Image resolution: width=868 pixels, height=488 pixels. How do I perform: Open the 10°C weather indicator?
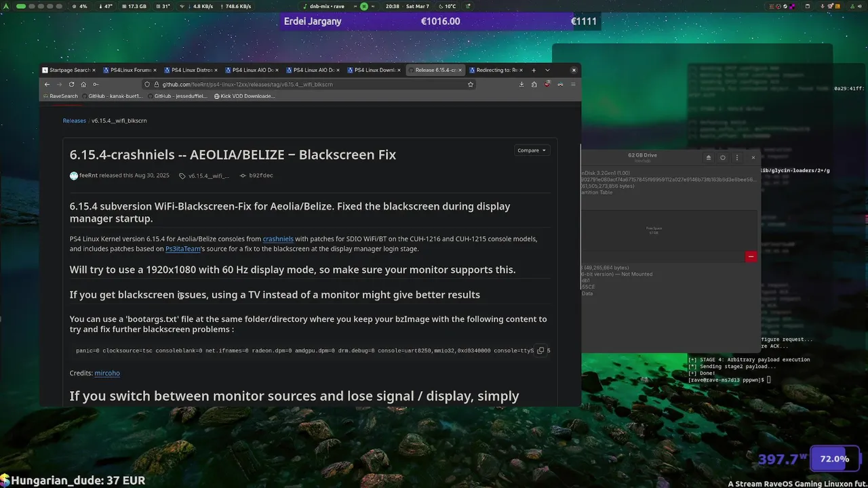point(447,6)
